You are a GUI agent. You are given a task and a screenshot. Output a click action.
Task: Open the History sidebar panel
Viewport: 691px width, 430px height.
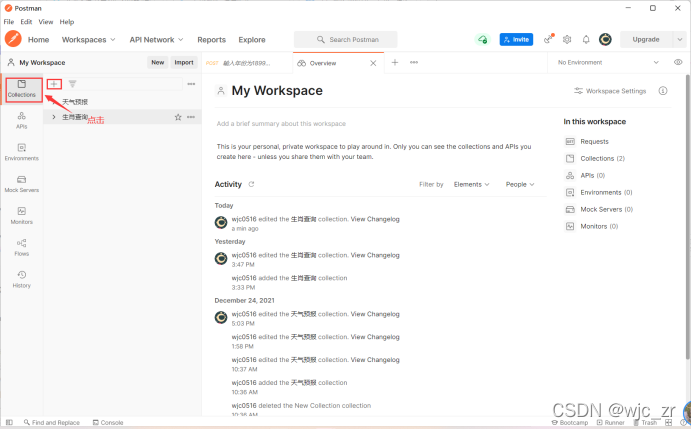(22, 279)
